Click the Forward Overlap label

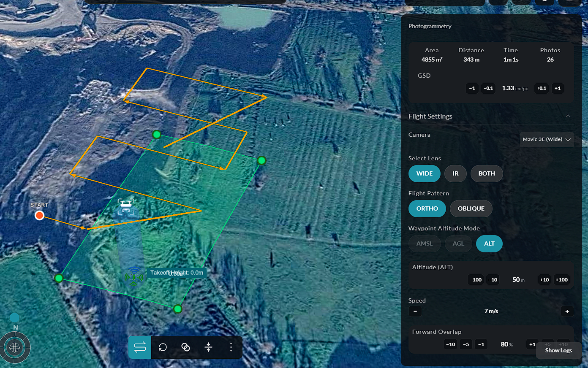[437, 332]
